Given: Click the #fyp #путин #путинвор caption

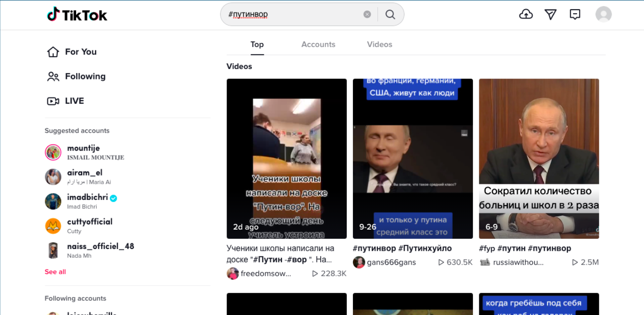Looking at the screenshot, I should 525,248.
